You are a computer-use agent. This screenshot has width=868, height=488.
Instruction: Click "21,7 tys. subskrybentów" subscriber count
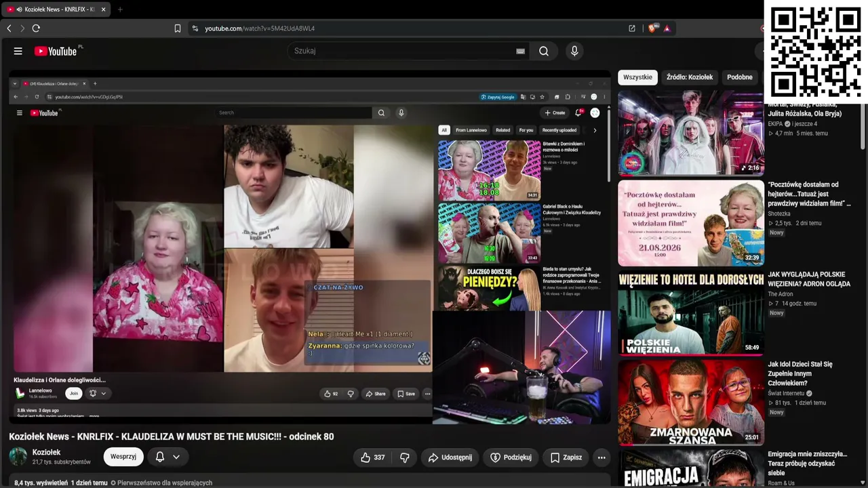[62, 462]
